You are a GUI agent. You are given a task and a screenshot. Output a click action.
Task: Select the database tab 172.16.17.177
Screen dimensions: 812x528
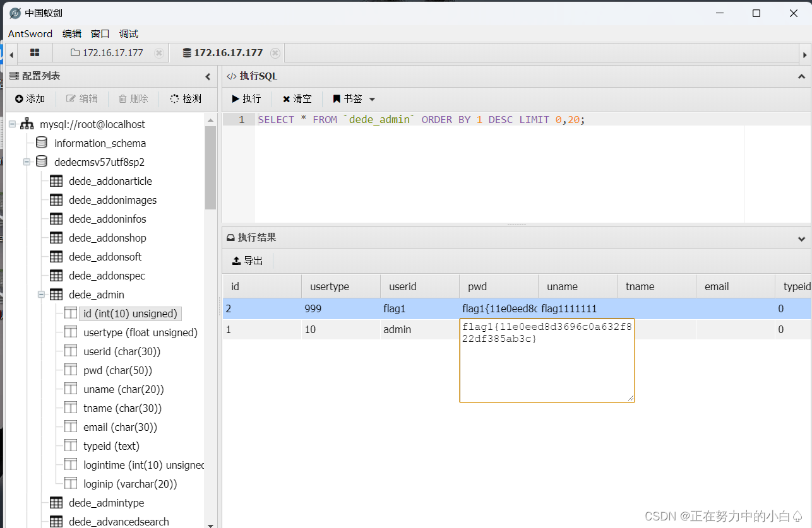tap(222, 53)
